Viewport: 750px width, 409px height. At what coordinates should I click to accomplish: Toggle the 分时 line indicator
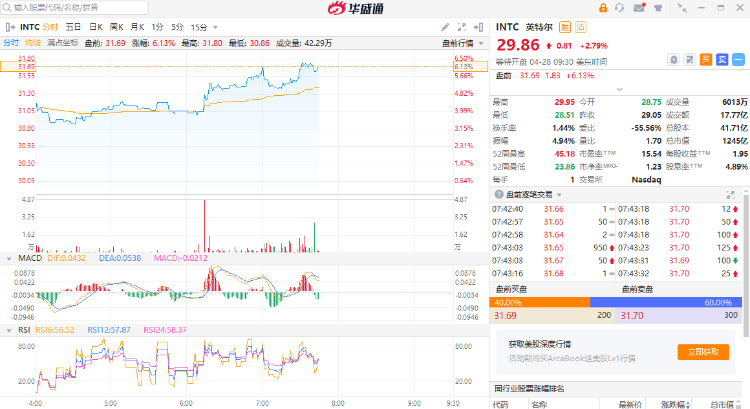tap(11, 43)
